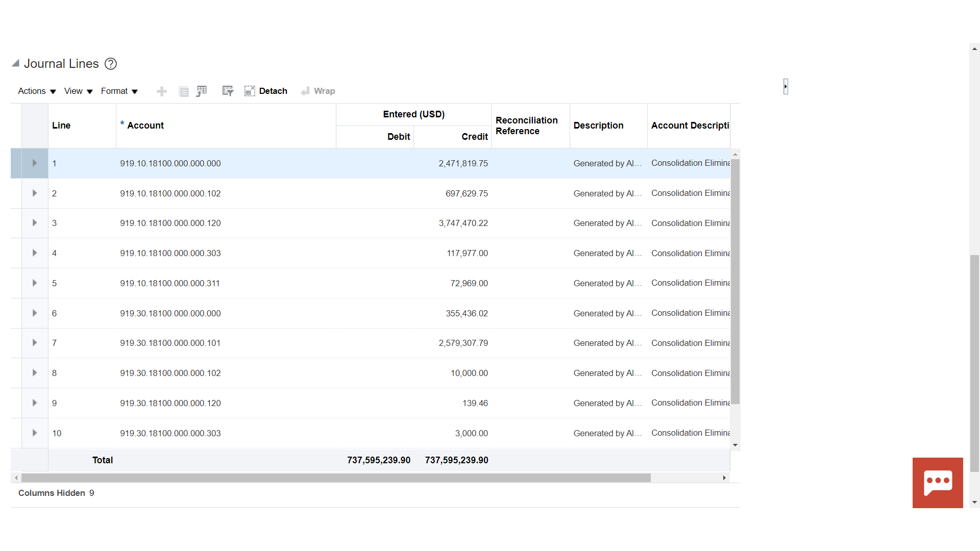Click the page vertical scrollbar thumb
This screenshot has width=980, height=551.
tap(974, 363)
